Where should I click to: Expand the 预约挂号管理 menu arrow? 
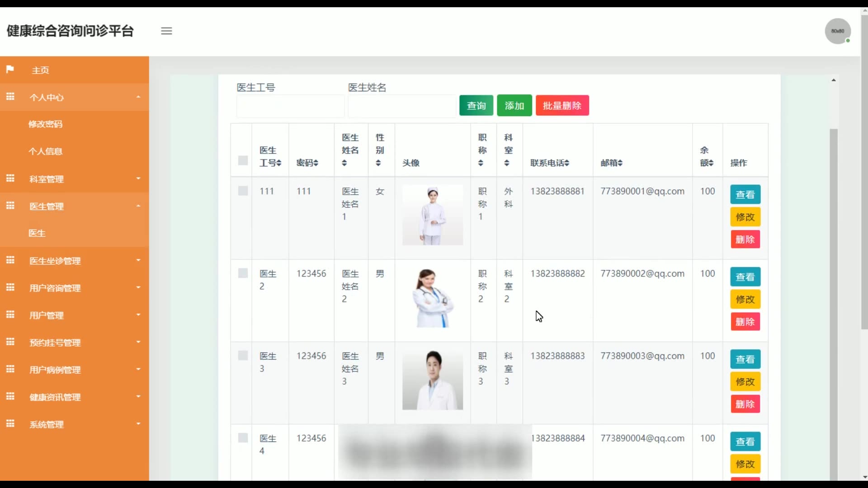(138, 342)
